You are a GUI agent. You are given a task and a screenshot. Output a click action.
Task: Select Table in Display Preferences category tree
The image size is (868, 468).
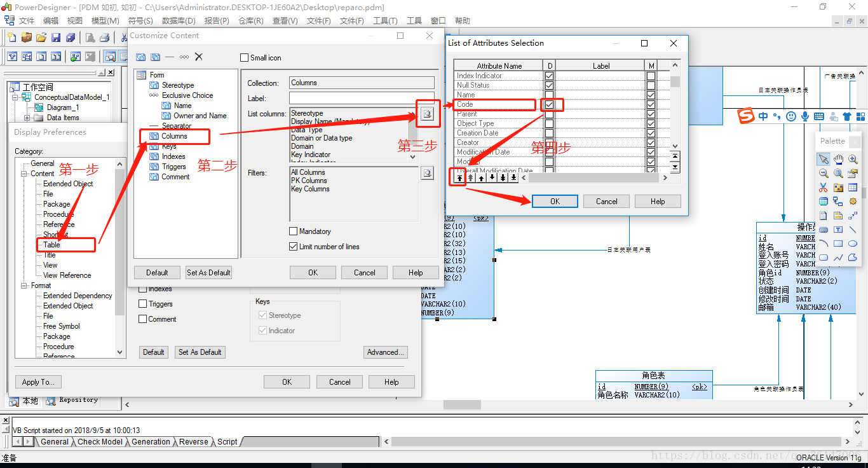pyautogui.click(x=51, y=245)
